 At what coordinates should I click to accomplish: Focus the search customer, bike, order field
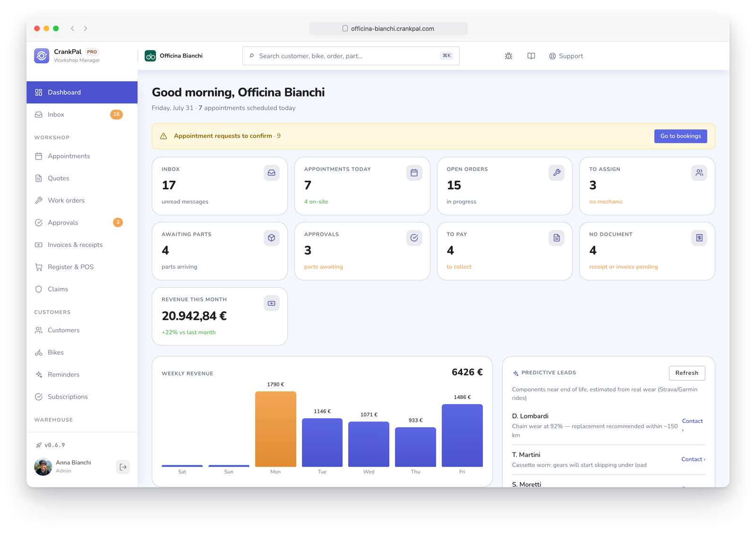[351, 56]
